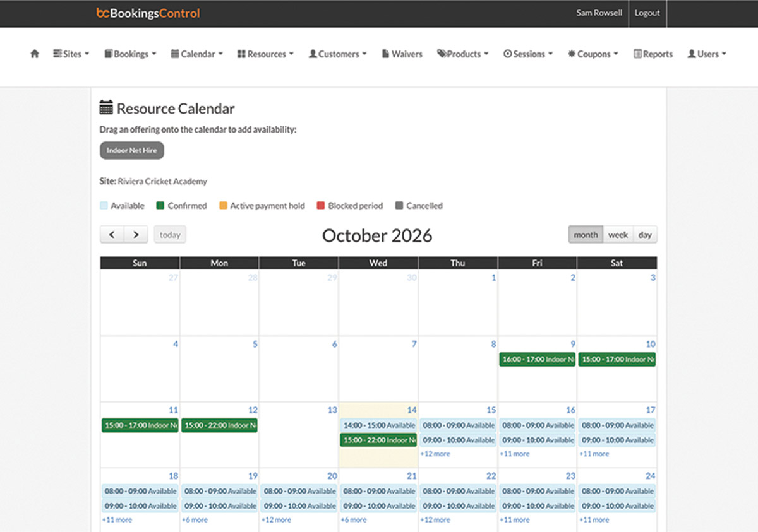Open the Coupons dropdown menu
This screenshot has width=758, height=532.
pyautogui.click(x=593, y=54)
